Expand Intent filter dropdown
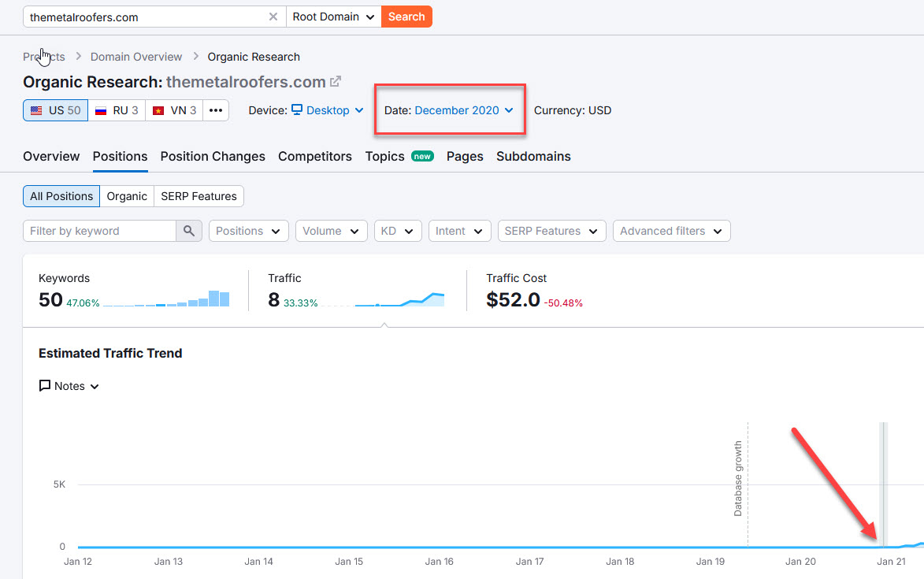 click(460, 231)
